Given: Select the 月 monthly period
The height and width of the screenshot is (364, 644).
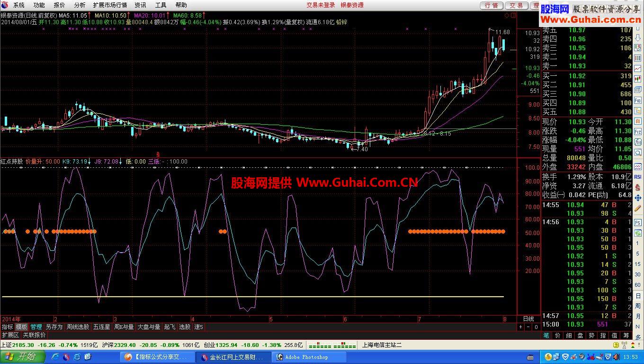Looking at the screenshot, I should [x=638, y=316].
